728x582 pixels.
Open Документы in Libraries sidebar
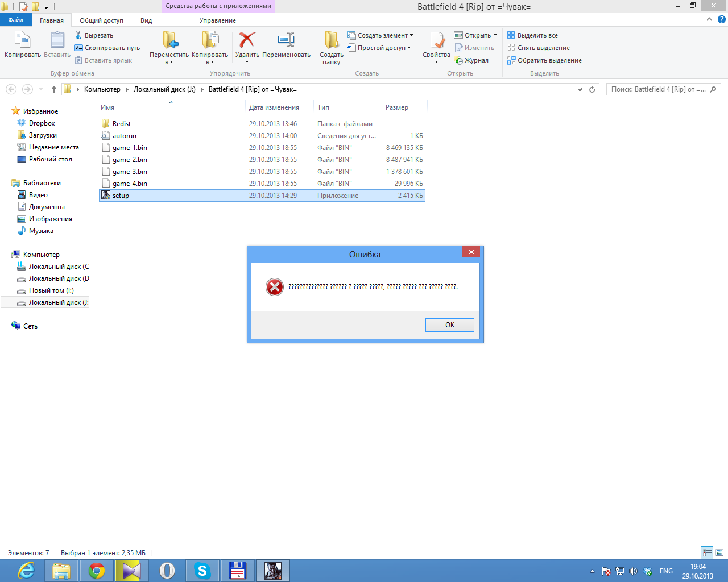pos(47,207)
